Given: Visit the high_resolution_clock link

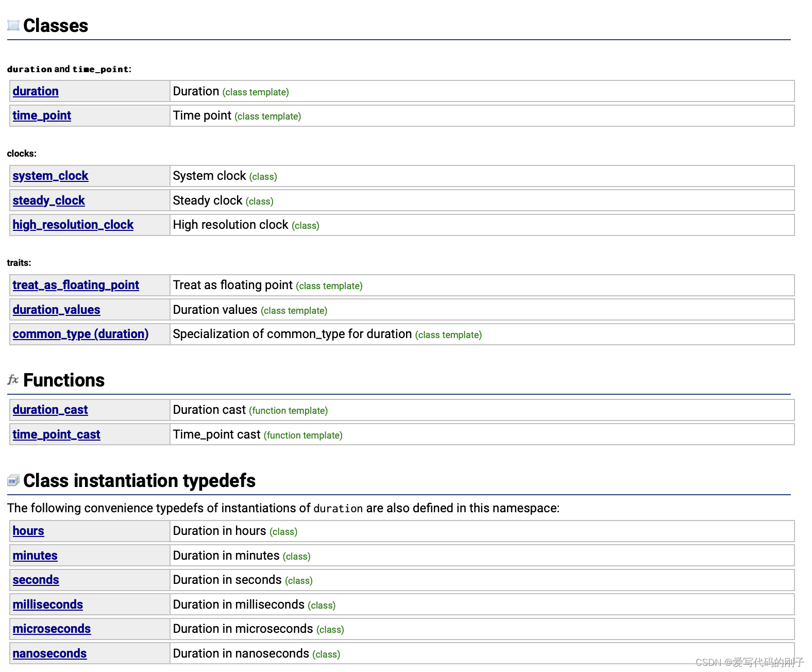Looking at the screenshot, I should pos(73,225).
